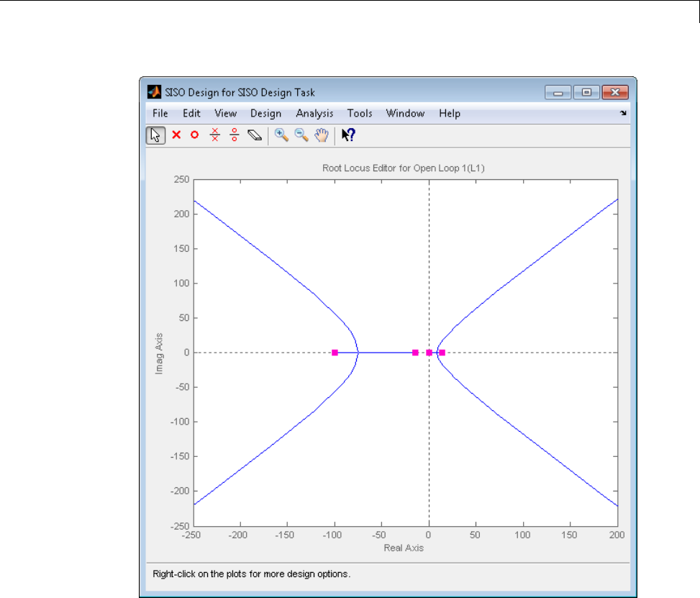This screenshot has height=598, width=700.
Task: Pick the add complex pole pair tool
Action: coord(214,135)
